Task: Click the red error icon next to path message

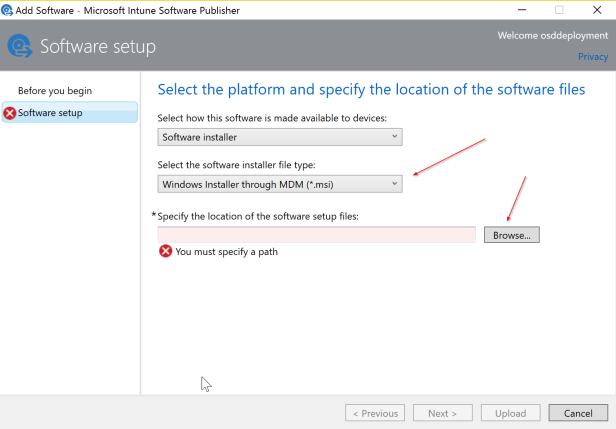Action: click(x=165, y=251)
